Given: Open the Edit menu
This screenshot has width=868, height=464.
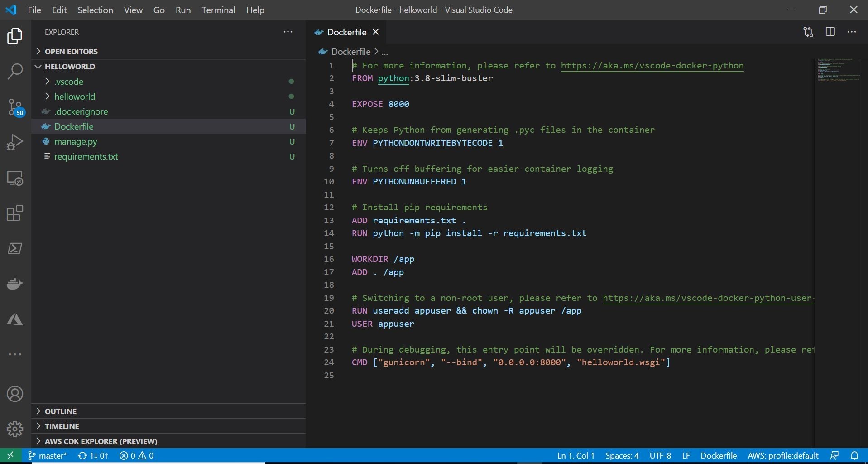Looking at the screenshot, I should pyautogui.click(x=59, y=10).
